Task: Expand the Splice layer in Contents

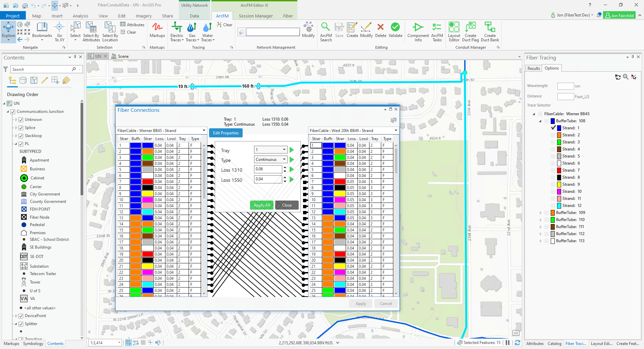Action: [16, 128]
